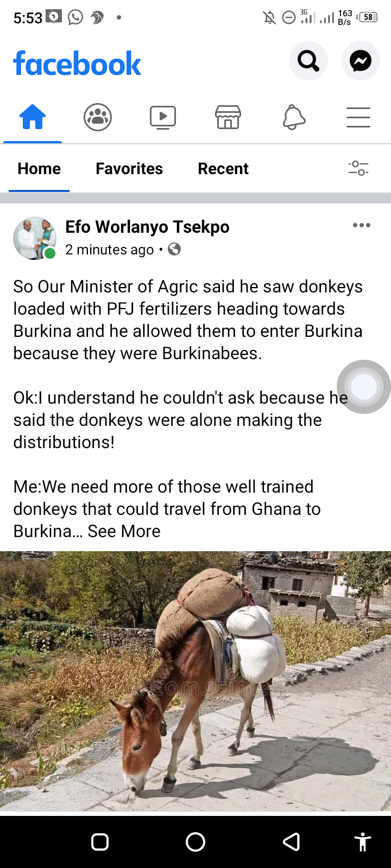Tap the floating assistive touch button
The height and width of the screenshot is (868, 391).
364,387
